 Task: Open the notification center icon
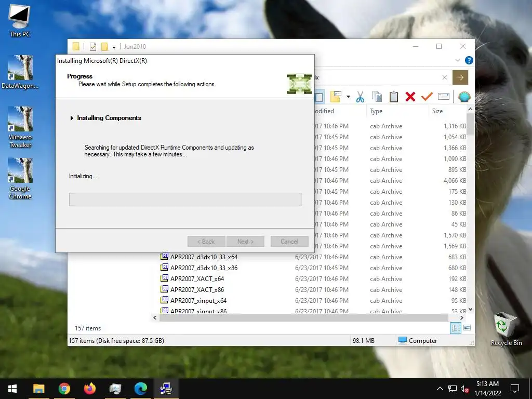pyautogui.click(x=515, y=389)
